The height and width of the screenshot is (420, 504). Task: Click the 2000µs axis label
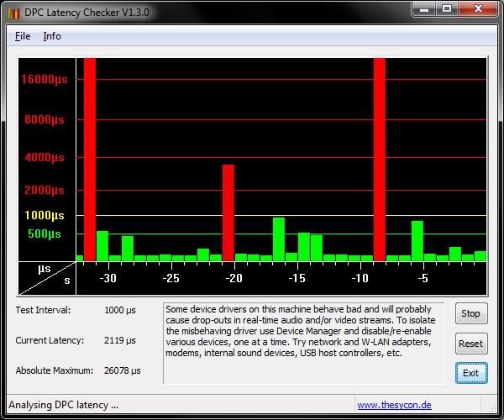pos(45,190)
